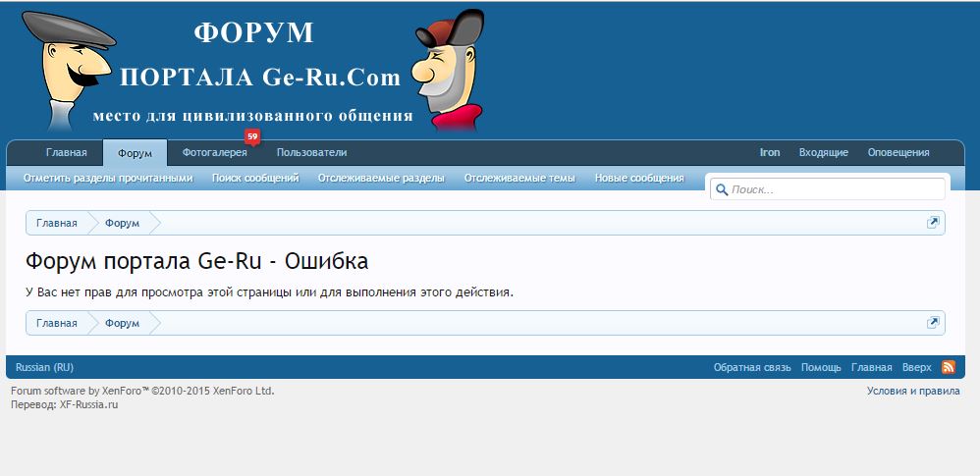Open the Пользователи tab

[311, 152]
